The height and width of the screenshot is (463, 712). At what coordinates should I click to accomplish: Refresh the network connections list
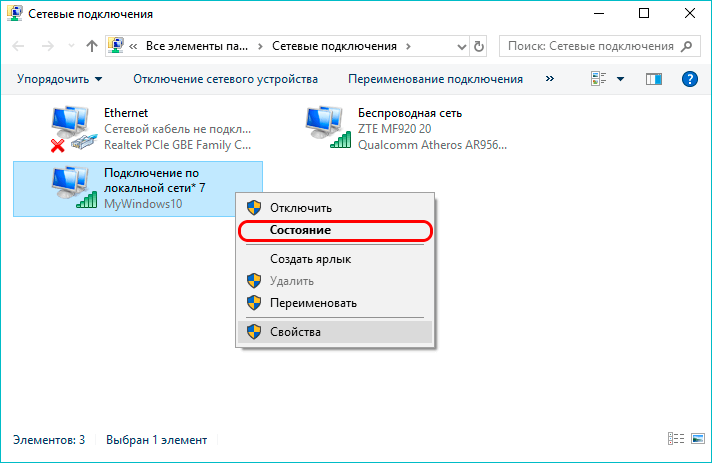pyautogui.click(x=479, y=46)
